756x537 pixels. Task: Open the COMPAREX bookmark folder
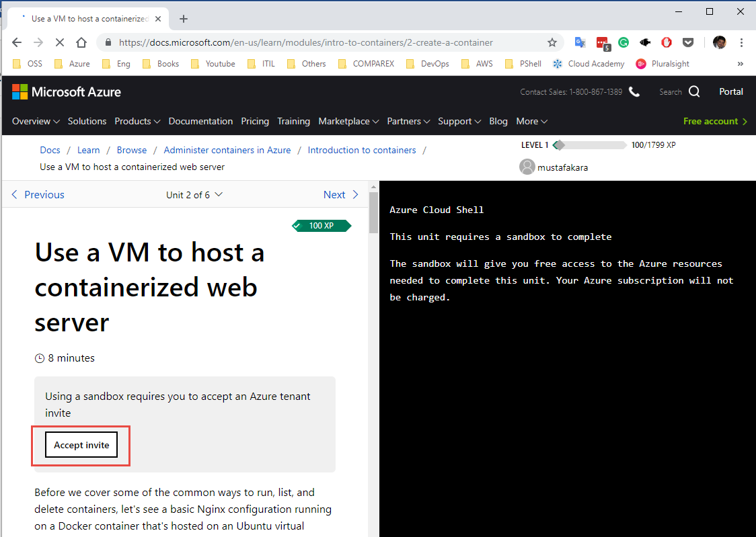point(367,64)
